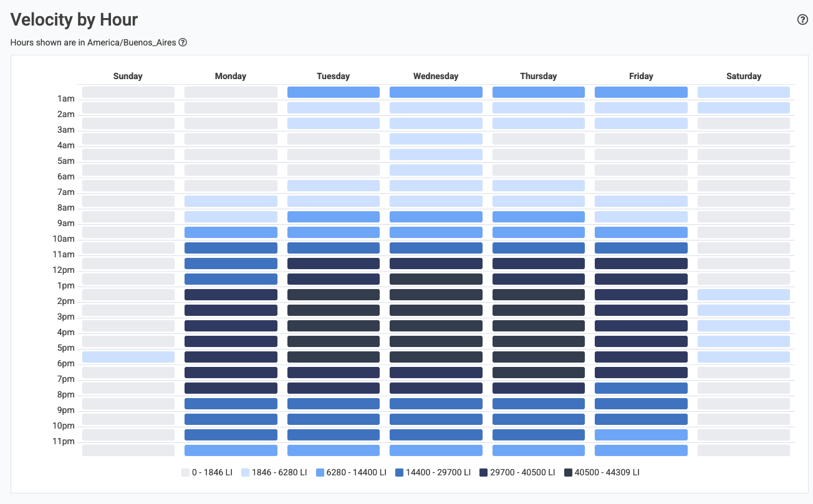Click the timezone info question mark icon
Image resolution: width=813 pixels, height=504 pixels.
coord(183,42)
